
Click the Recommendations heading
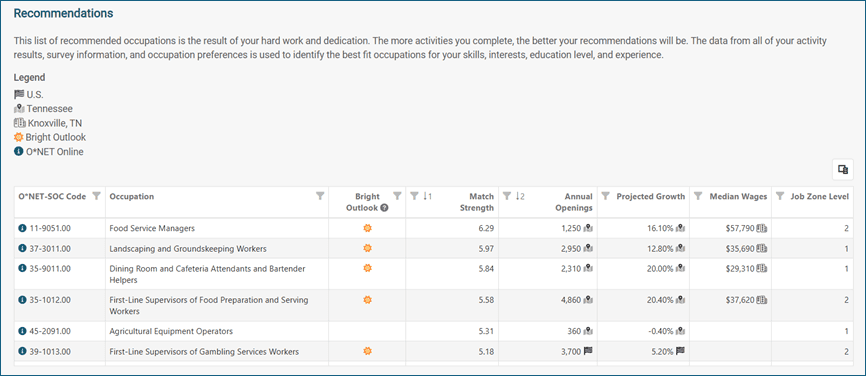click(64, 13)
